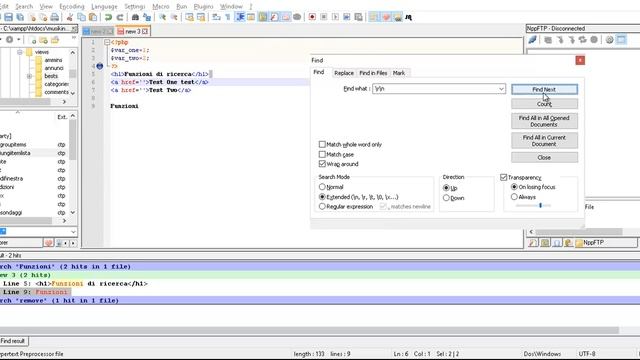Uncheck the Wrap around checkbox
This screenshot has height=360, width=640.
(322, 164)
